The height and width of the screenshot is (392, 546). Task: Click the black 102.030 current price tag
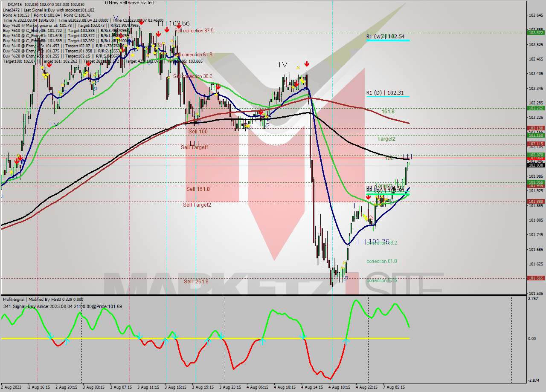tap(536, 165)
